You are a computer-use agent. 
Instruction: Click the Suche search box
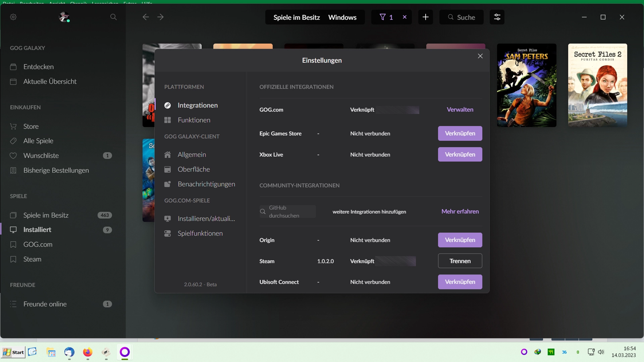[461, 17]
